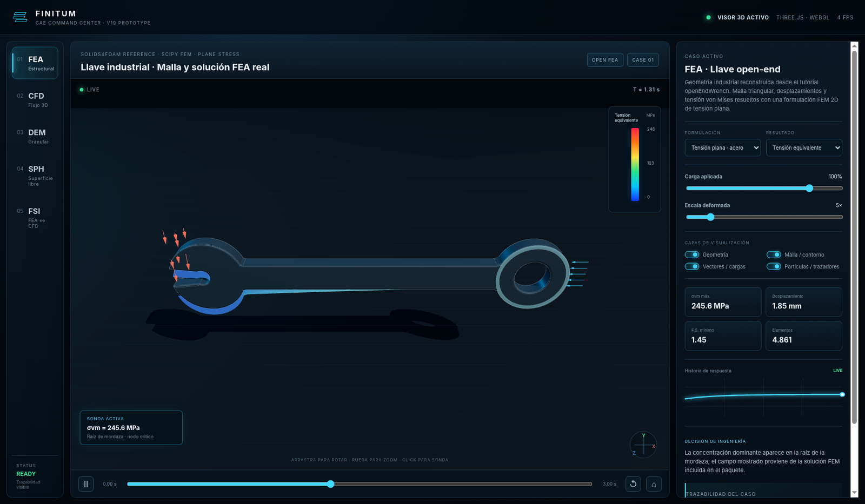Pause the simulation playback

[x=86, y=484]
